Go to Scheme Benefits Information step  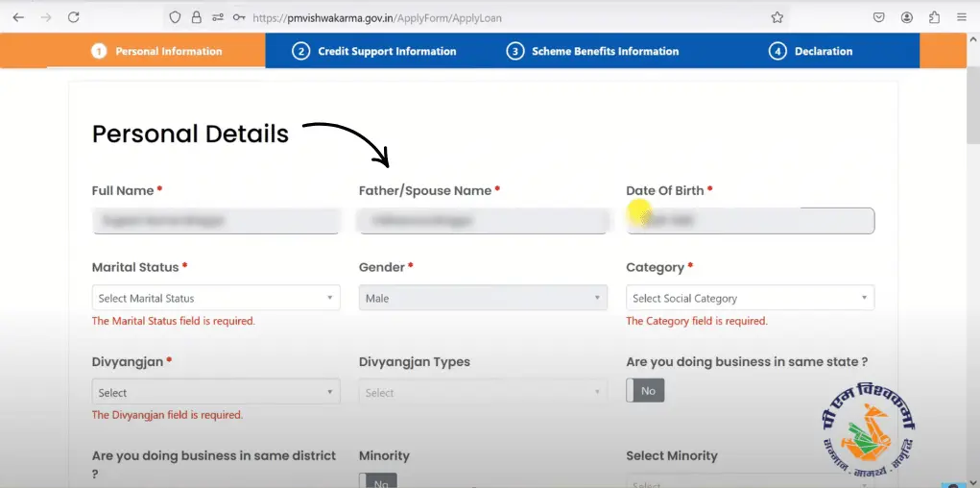592,51
